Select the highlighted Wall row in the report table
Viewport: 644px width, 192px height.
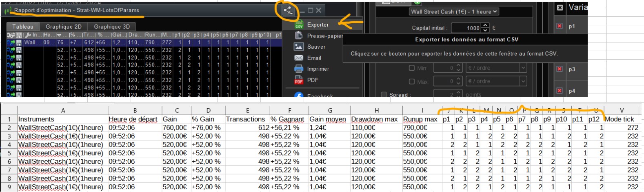pos(144,42)
